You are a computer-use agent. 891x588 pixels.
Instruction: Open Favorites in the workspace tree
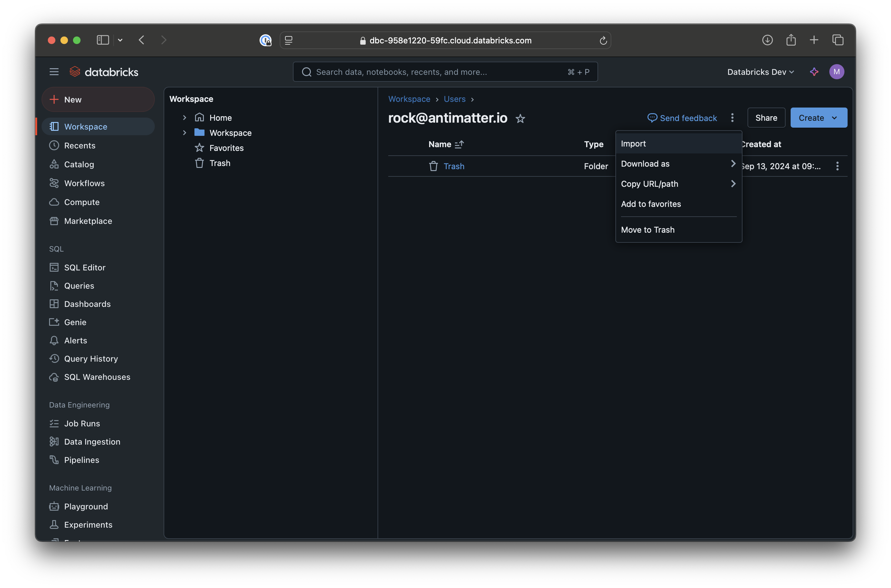219,148
